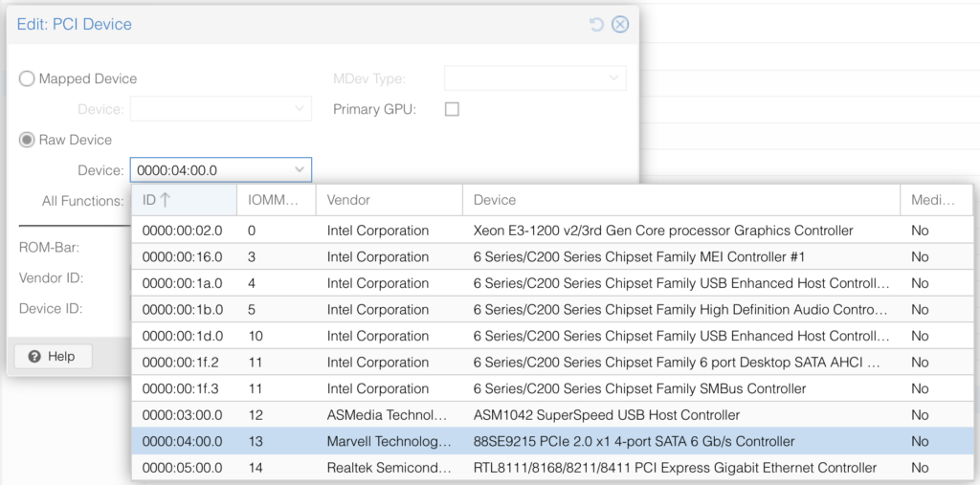This screenshot has width=980, height=485.
Task: Select ASM1042 SuperSpeed USB Host Controller
Action: (x=552, y=415)
